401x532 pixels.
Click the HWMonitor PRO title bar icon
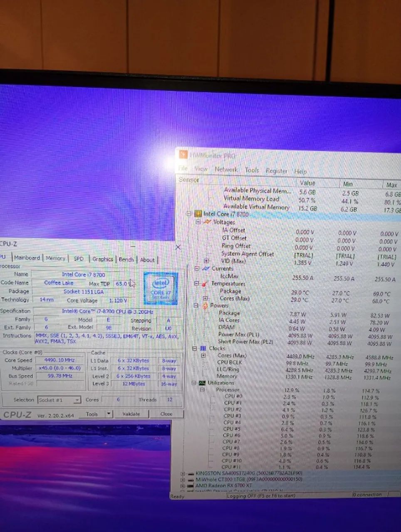pos(183,155)
